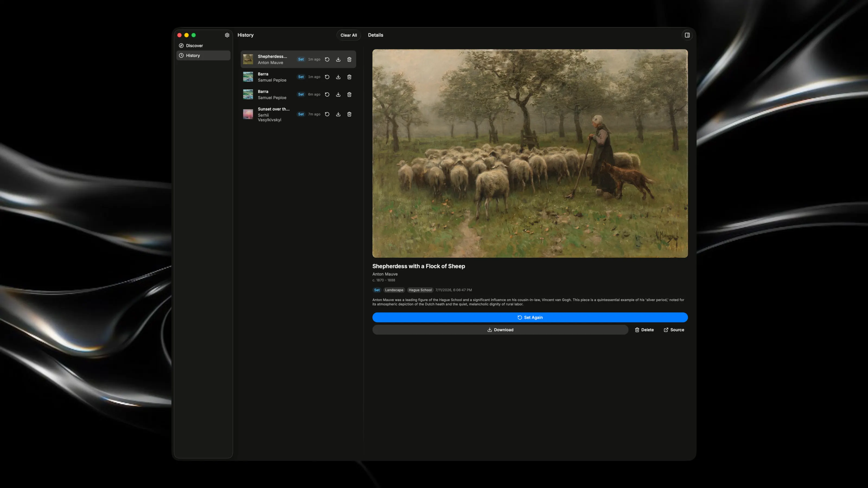The width and height of the screenshot is (868, 488).
Task: Click the 7m ago timestamp
Action: coord(314,114)
